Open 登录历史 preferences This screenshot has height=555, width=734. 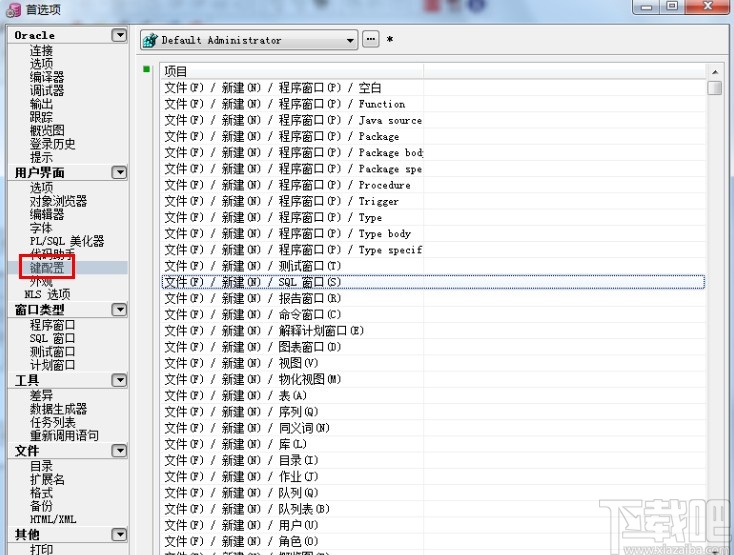(52, 144)
